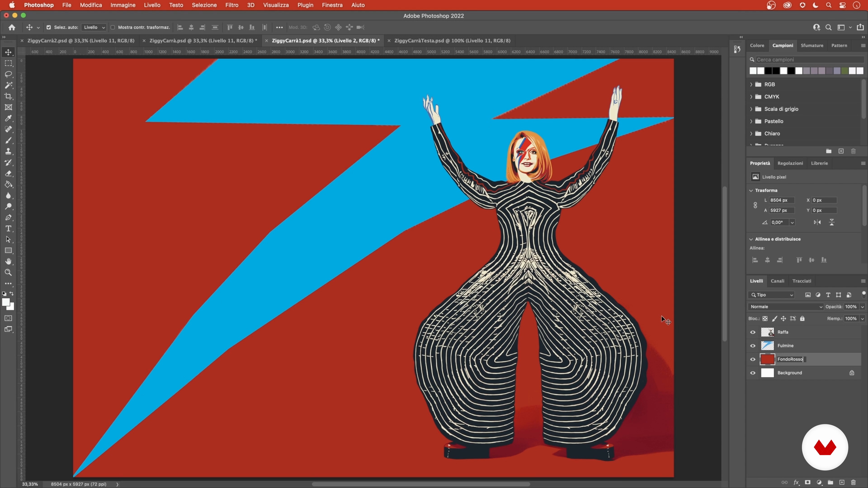The height and width of the screenshot is (488, 868).
Task: Select the History Brush tool
Action: 8,162
